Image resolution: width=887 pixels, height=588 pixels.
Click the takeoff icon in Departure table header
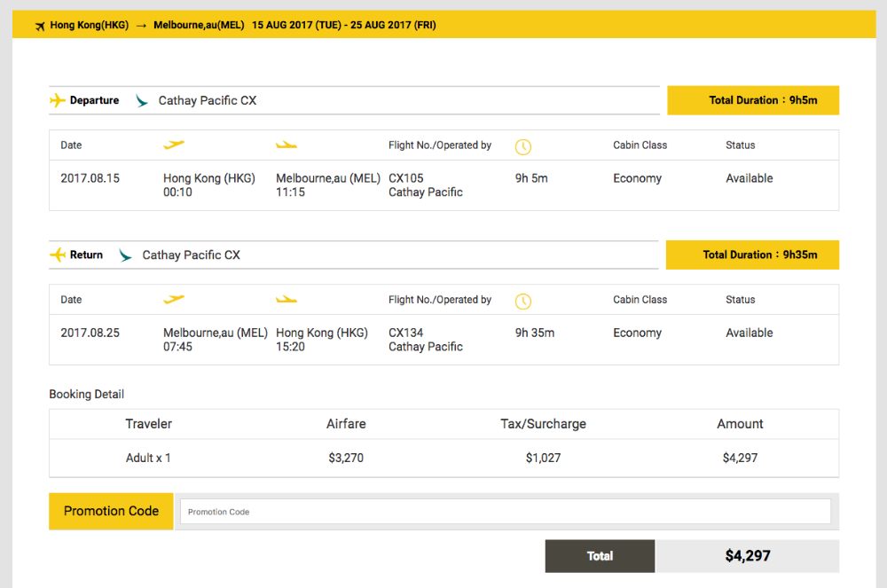174,145
